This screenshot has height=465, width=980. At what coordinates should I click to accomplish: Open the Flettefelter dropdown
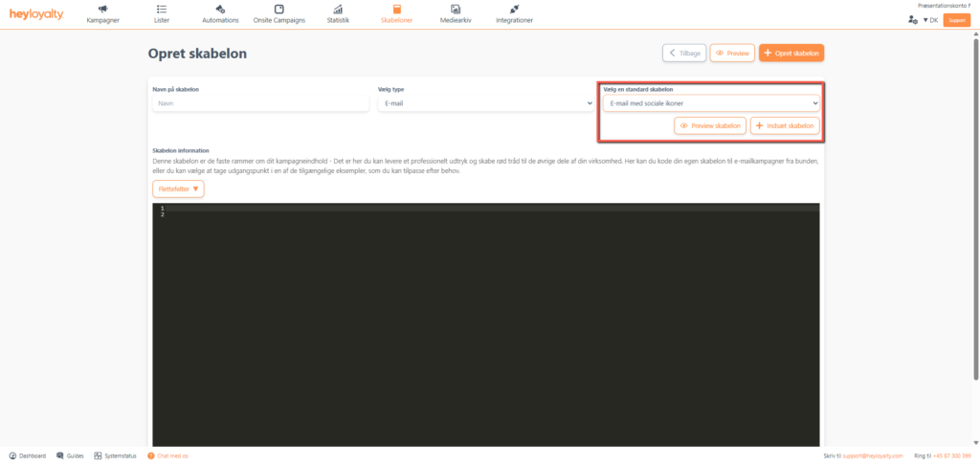point(178,188)
